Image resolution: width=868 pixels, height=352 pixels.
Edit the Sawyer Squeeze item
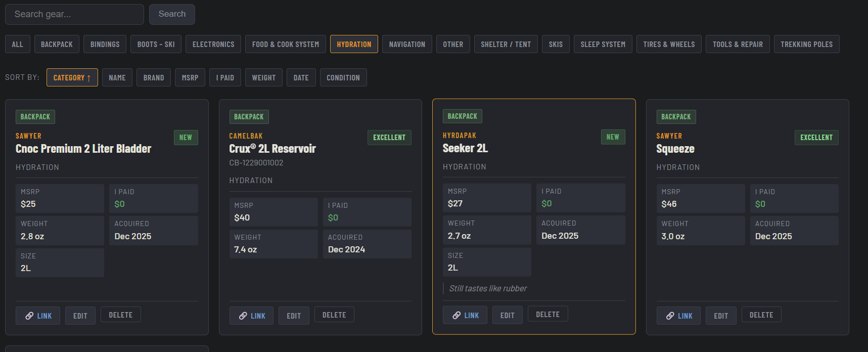coord(721,316)
